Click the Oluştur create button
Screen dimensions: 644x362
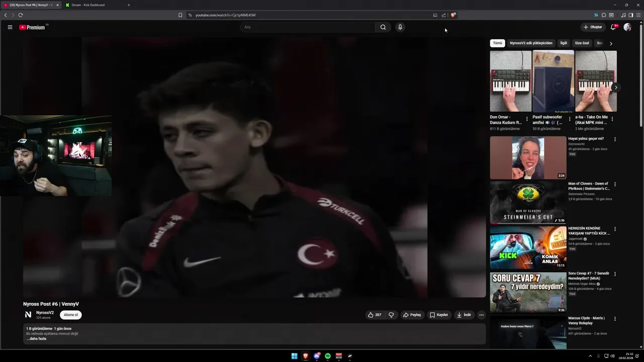[x=593, y=27]
